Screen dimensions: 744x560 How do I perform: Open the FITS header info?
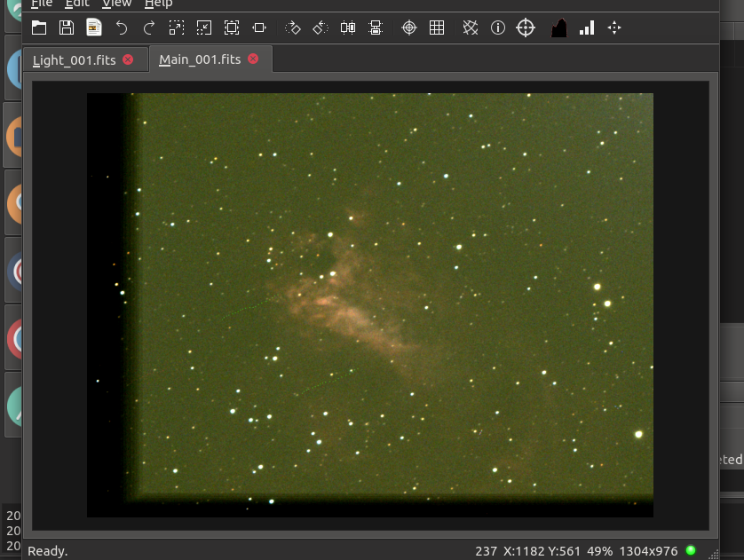pyautogui.click(x=498, y=28)
